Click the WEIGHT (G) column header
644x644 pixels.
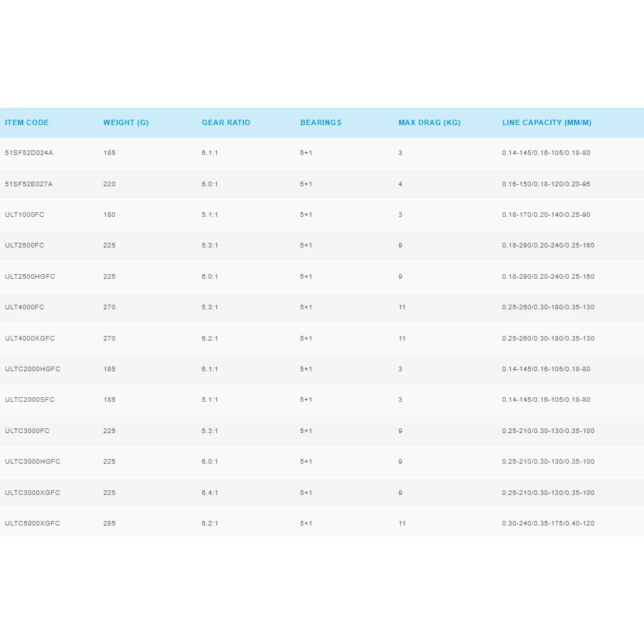126,122
